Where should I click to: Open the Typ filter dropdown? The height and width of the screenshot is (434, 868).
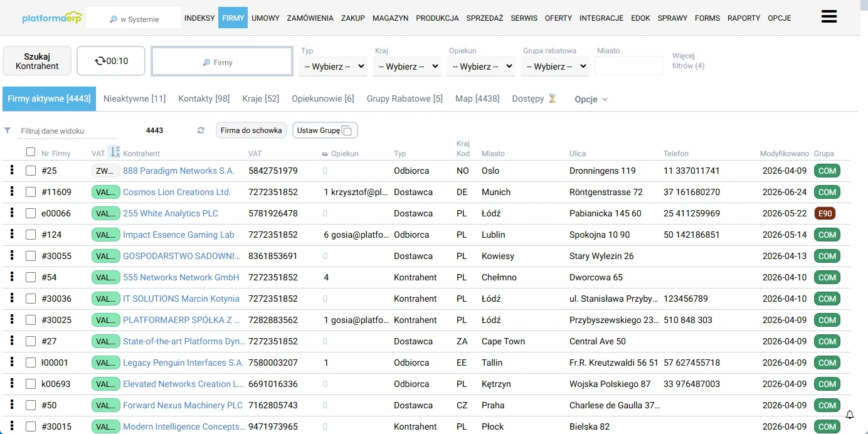pyautogui.click(x=333, y=66)
